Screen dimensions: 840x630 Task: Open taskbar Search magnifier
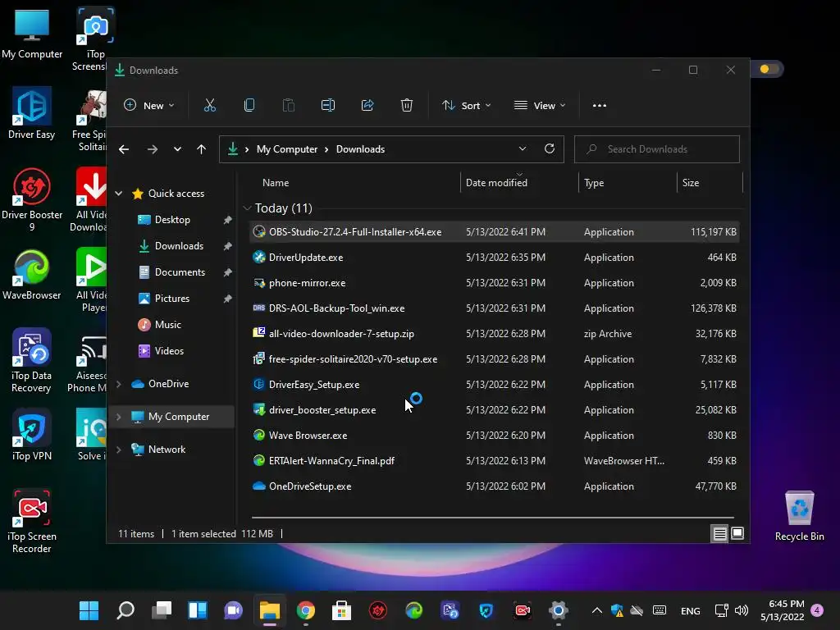[x=126, y=610]
